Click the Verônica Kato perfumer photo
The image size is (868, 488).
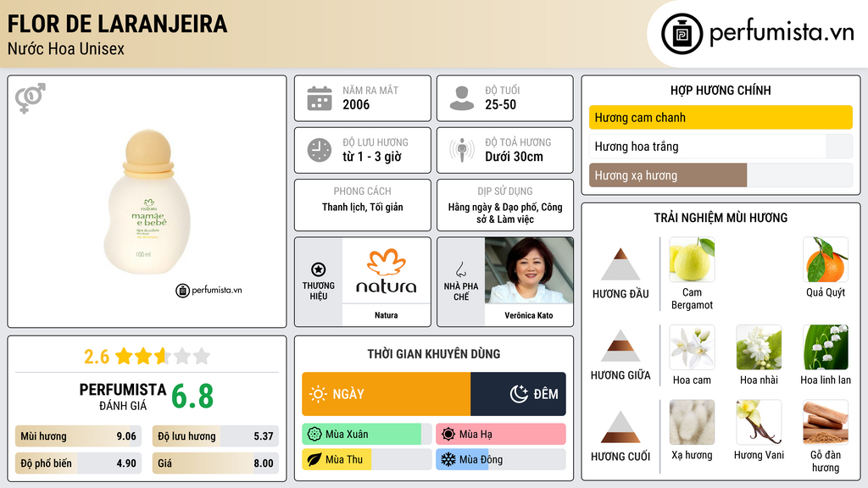click(x=529, y=270)
